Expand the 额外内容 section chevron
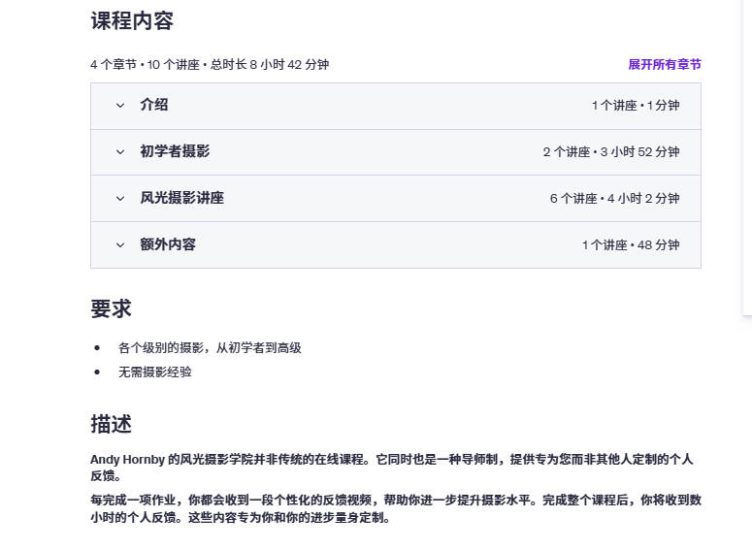This screenshot has width=752, height=550. click(120, 245)
